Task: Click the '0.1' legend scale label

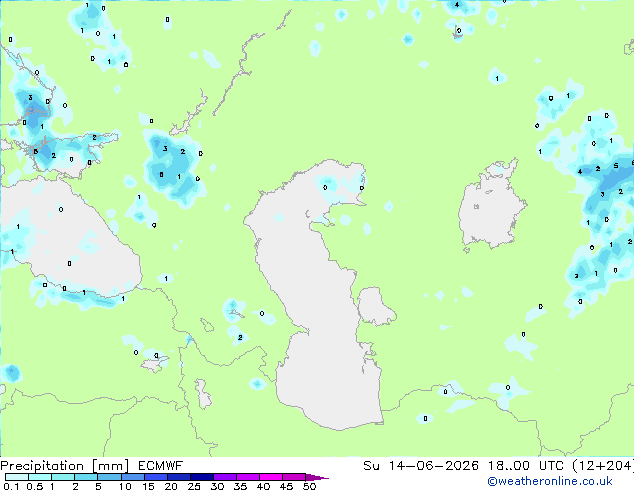Action: pos(11,486)
